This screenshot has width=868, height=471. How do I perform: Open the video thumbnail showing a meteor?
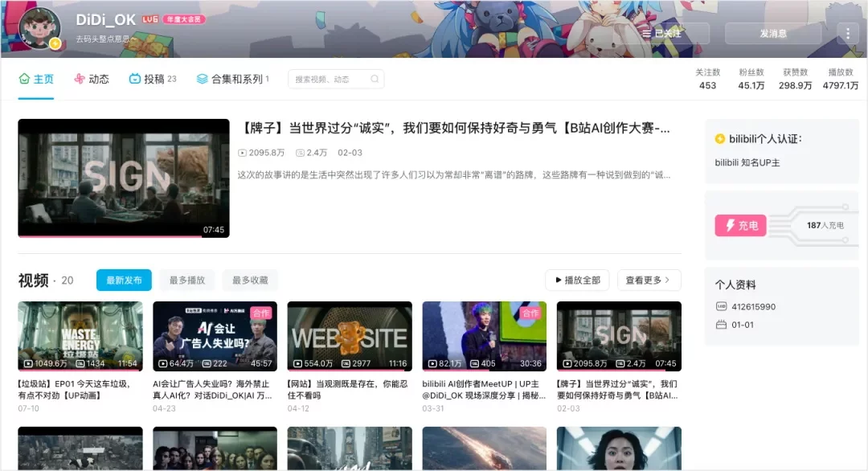coord(485,448)
